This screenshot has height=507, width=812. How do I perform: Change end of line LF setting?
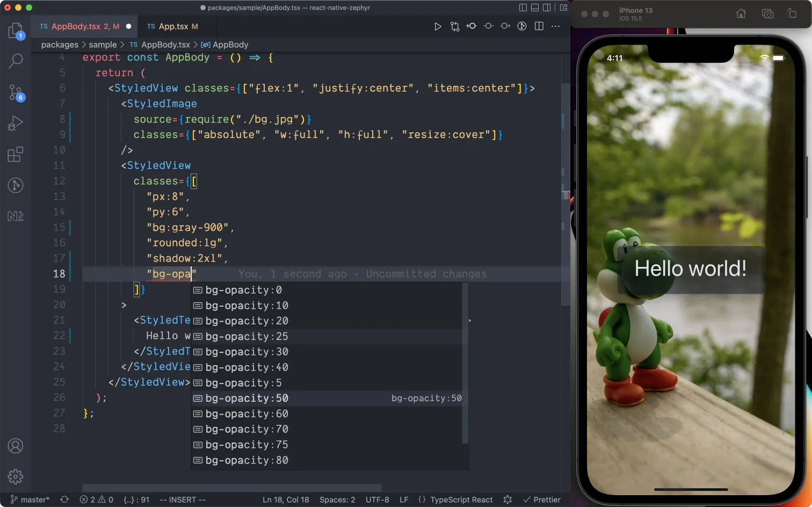pyautogui.click(x=404, y=499)
